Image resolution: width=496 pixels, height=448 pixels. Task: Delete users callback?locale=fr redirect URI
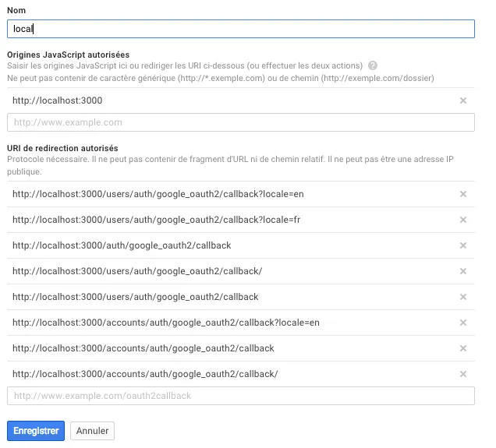tap(463, 220)
